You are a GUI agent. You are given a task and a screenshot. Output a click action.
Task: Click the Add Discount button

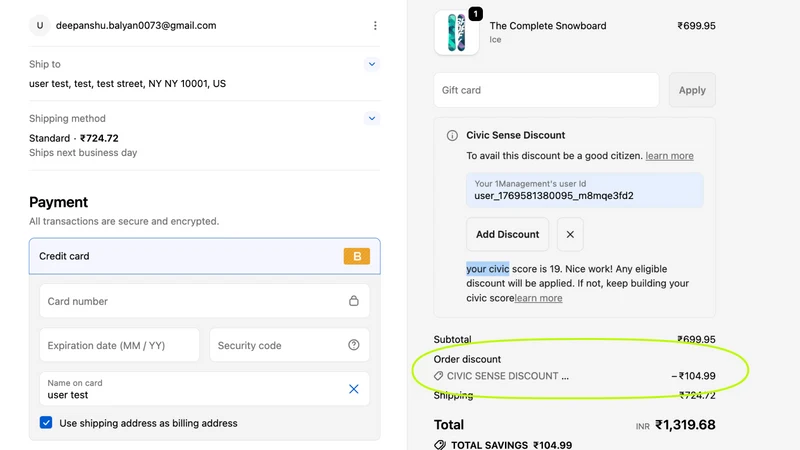(508, 234)
